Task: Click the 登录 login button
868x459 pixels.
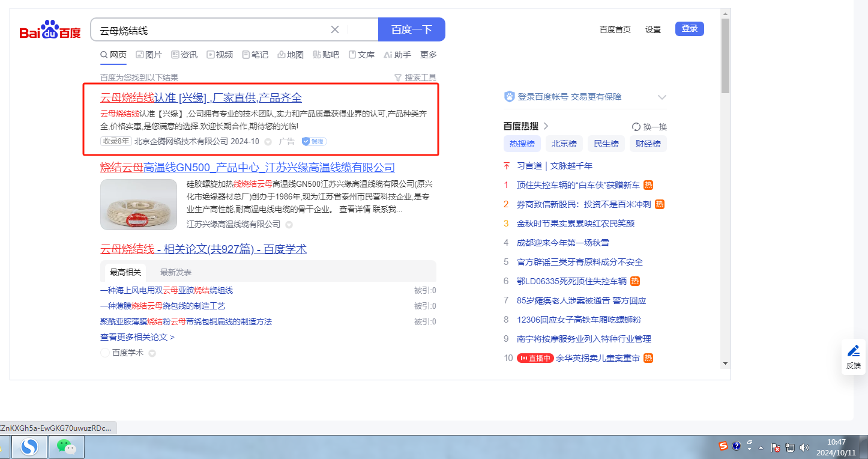Action: [689, 29]
